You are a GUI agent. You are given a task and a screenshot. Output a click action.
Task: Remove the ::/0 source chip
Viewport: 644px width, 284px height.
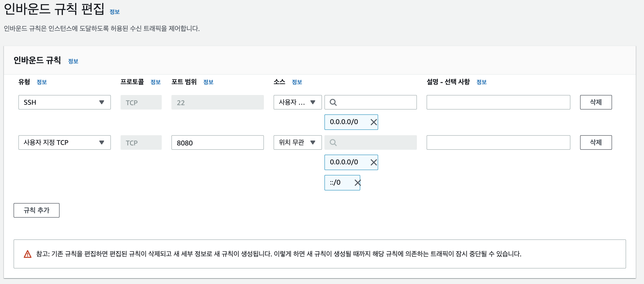pos(358,183)
